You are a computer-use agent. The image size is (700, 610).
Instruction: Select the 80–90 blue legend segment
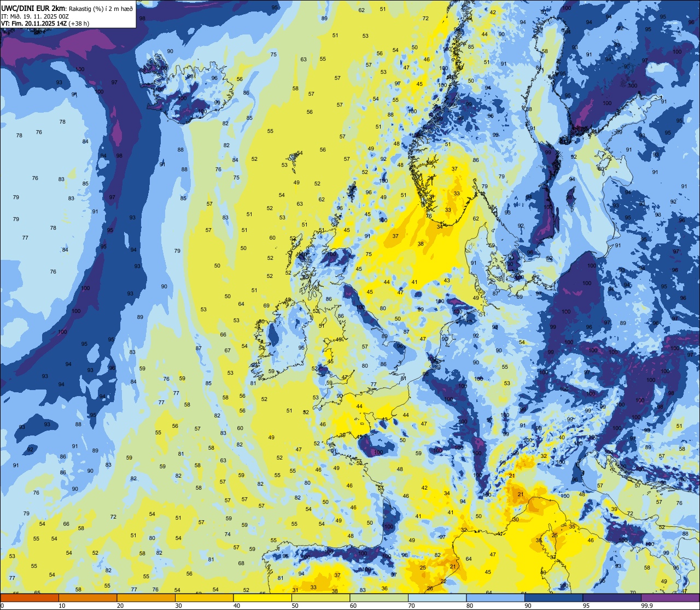click(495, 598)
